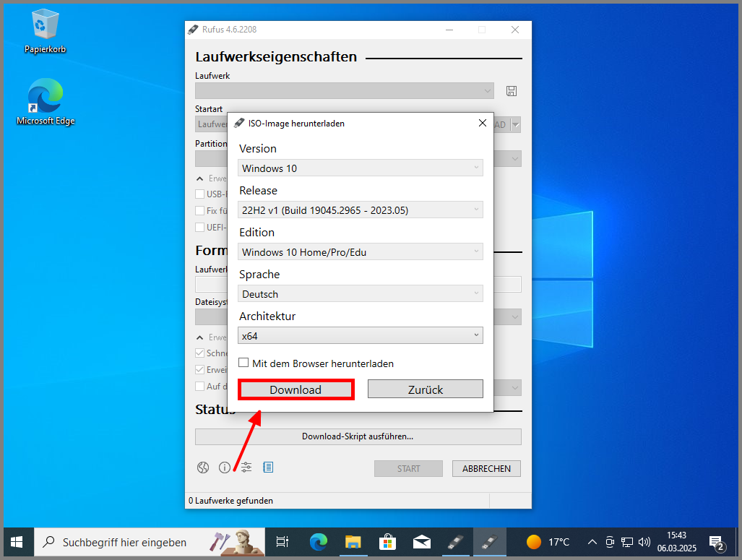Toggle the UEFI checkbox in Rufus

(x=199, y=227)
